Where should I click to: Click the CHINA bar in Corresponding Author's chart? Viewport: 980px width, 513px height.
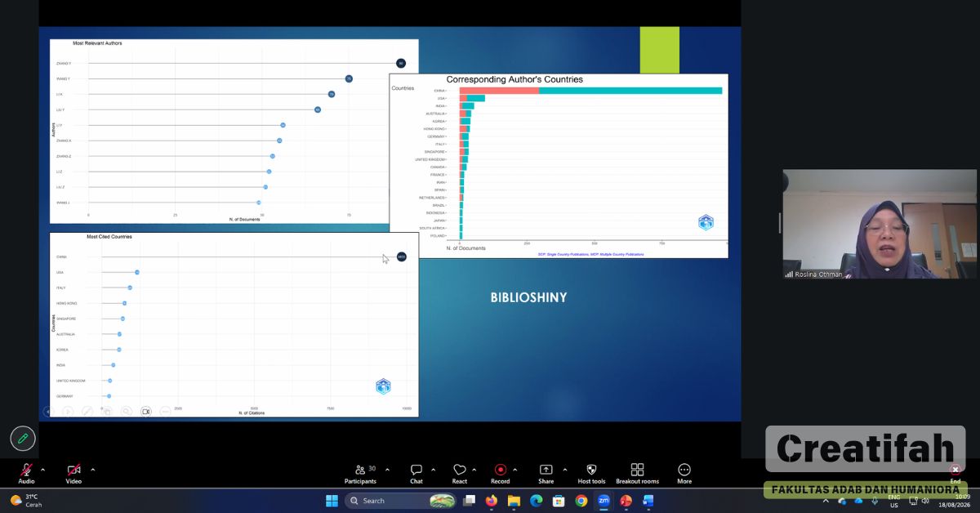[590, 91]
